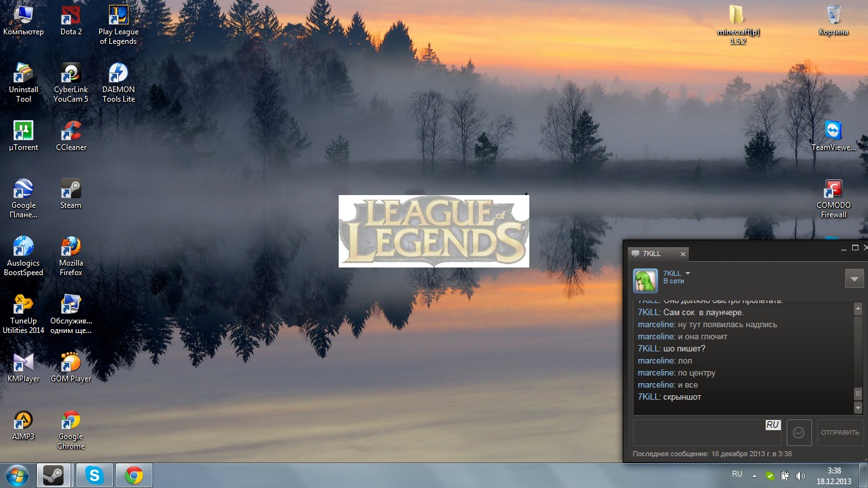Click the chat scrollbar thumb

[858, 394]
